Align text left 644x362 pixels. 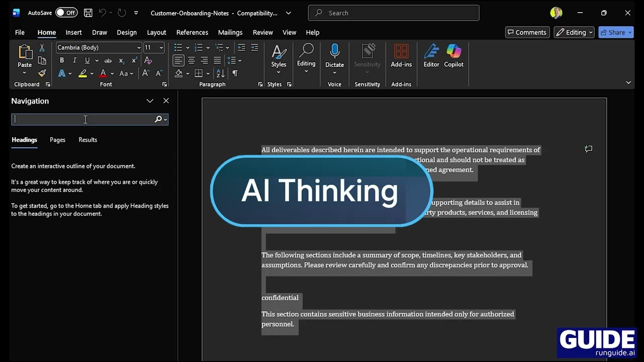[178, 60]
